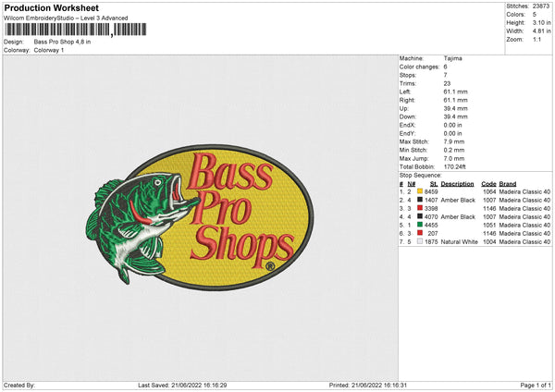Select the design name Bass Pro Shop 4,8 in

click(x=62, y=42)
